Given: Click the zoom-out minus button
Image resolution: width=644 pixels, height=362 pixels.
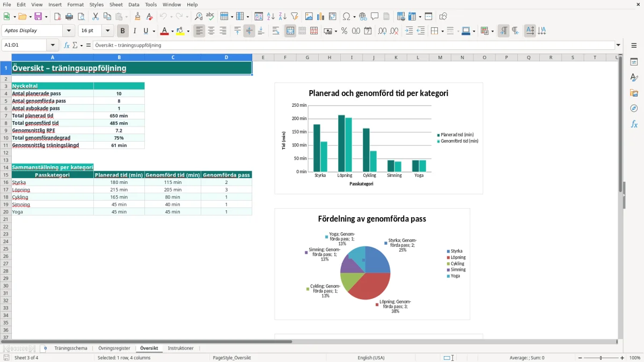Looking at the screenshot, I should click(x=579, y=358).
